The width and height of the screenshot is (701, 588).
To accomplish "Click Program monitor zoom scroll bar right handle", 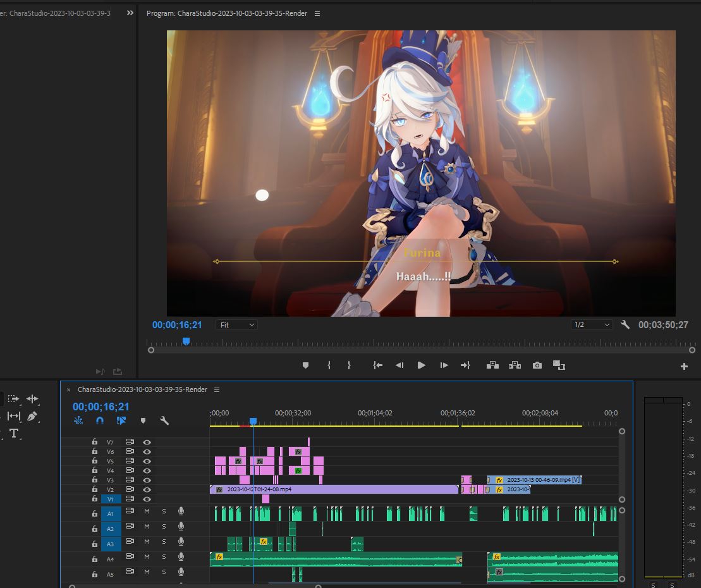I will coord(692,350).
